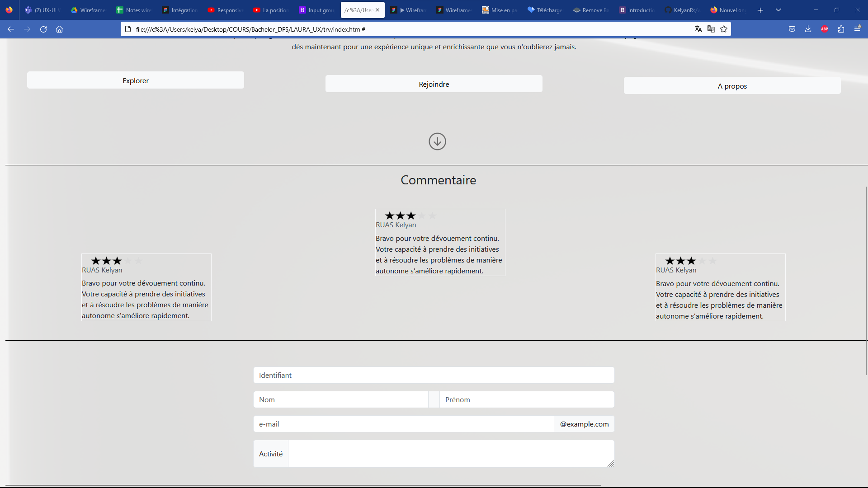Open the alternate translation options icon
Viewport: 868px width, 488px height.
click(711, 29)
